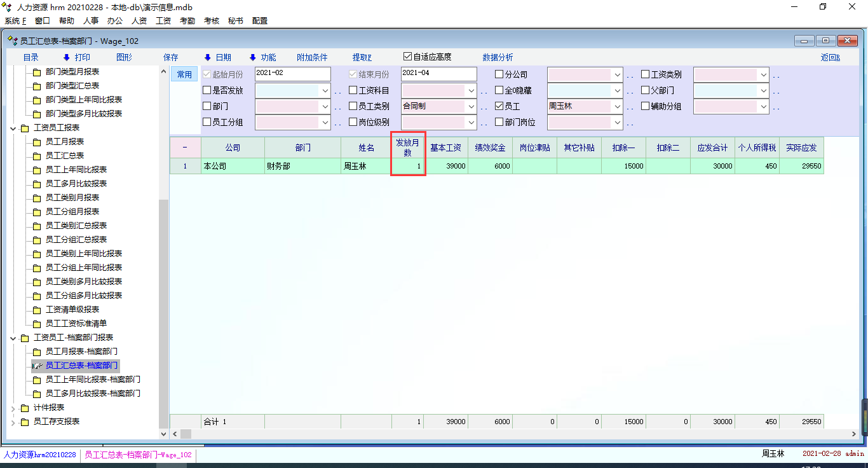Screen dimensions: 868x468
Task: Click the 员工存支报表 folder icon
Action: [x=25, y=422]
